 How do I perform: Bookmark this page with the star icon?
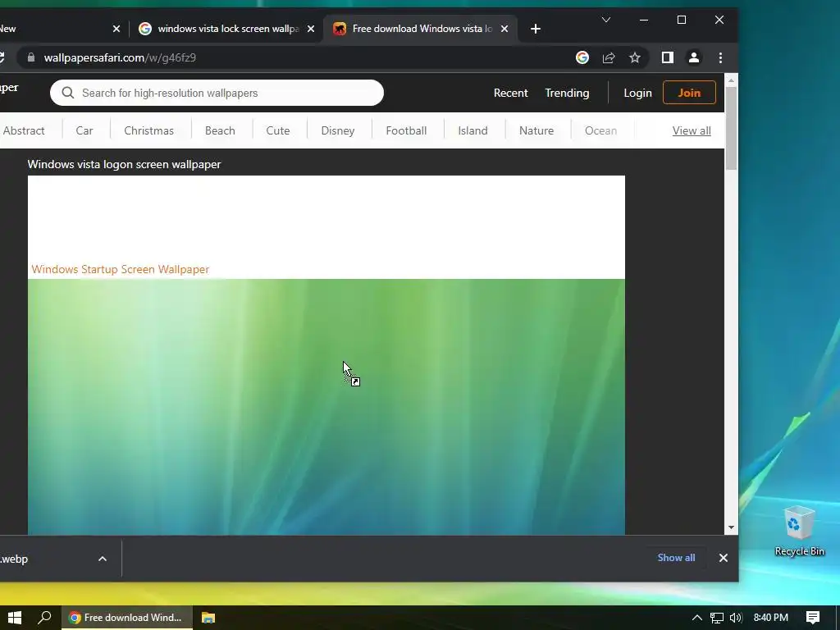point(635,57)
